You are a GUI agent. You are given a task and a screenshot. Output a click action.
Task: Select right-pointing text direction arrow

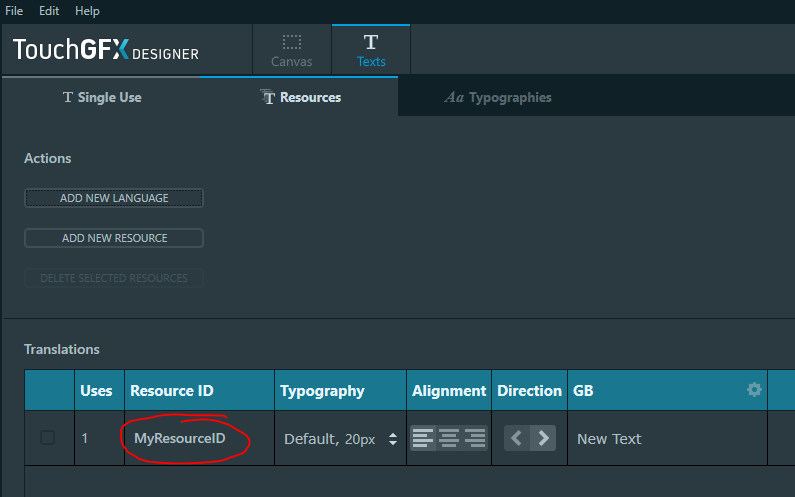click(543, 438)
